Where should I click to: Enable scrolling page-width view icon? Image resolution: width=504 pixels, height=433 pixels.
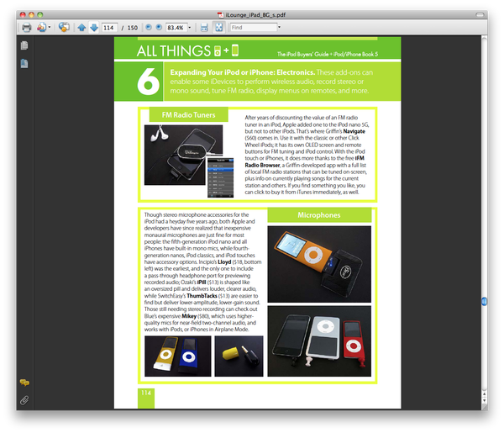204,28
